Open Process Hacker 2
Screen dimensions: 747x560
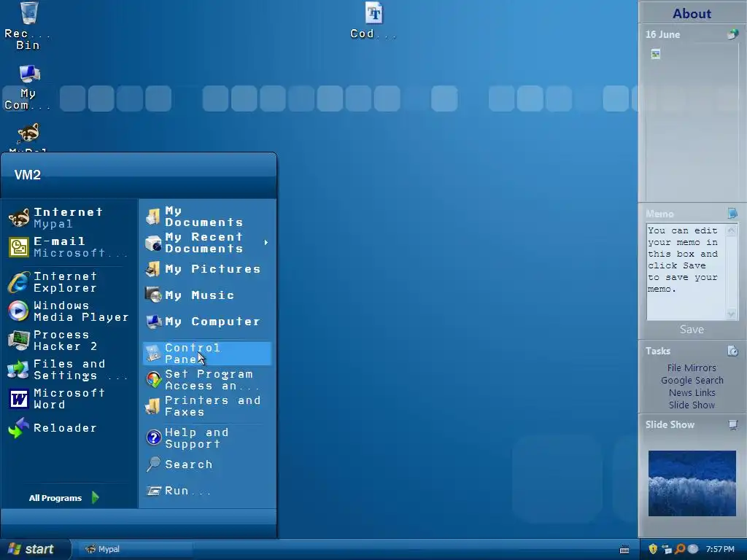(x=69, y=341)
